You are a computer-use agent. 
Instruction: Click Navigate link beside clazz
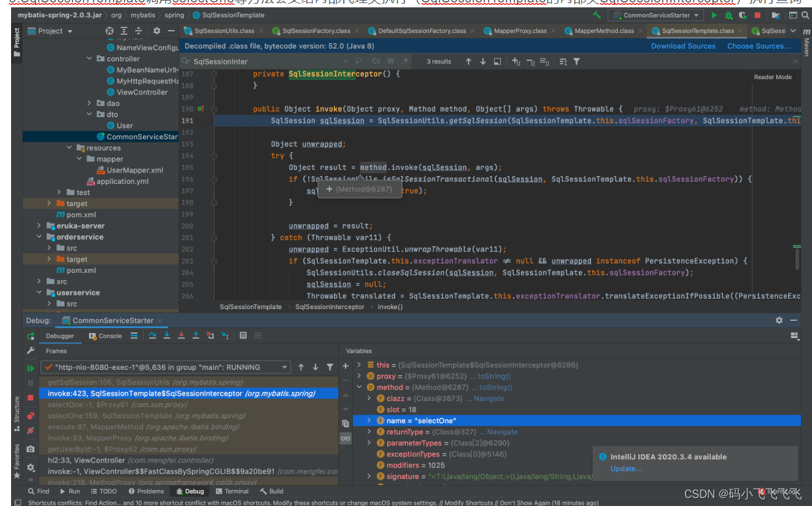489,399
